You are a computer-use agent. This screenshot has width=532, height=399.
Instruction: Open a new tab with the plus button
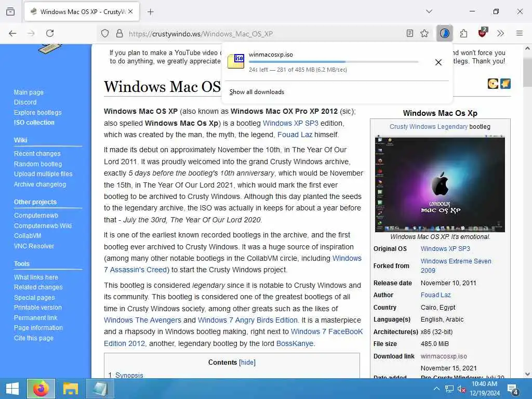coord(151,12)
